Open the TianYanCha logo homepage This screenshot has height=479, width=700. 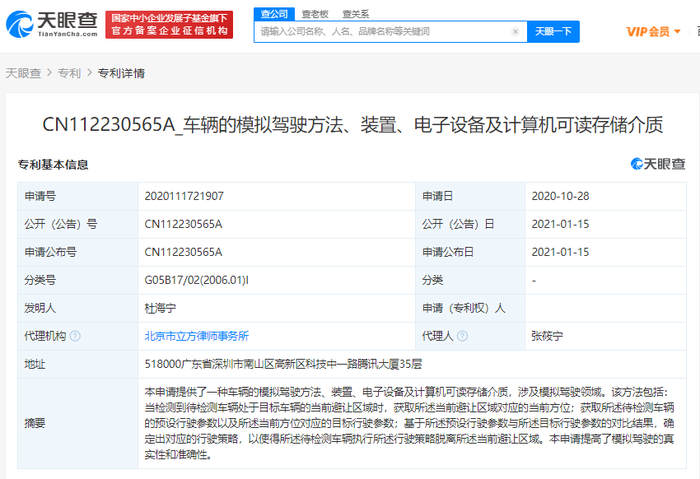point(52,24)
